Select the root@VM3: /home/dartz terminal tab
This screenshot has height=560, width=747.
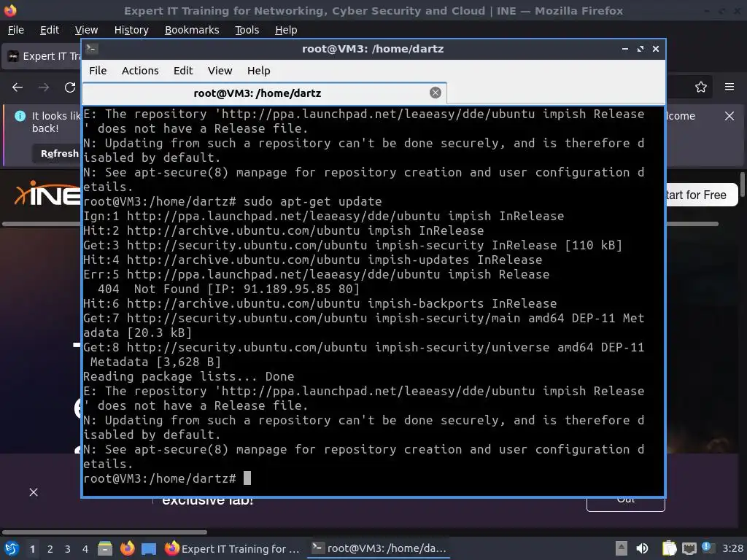point(264,93)
